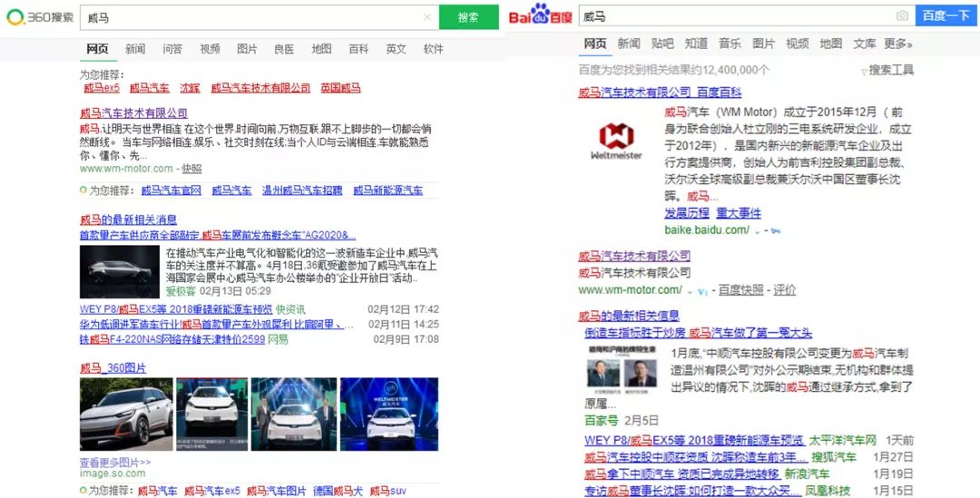This screenshot has height=498, width=980.
Task: Click bottom suggestion 威马suv
Action: click(388, 491)
